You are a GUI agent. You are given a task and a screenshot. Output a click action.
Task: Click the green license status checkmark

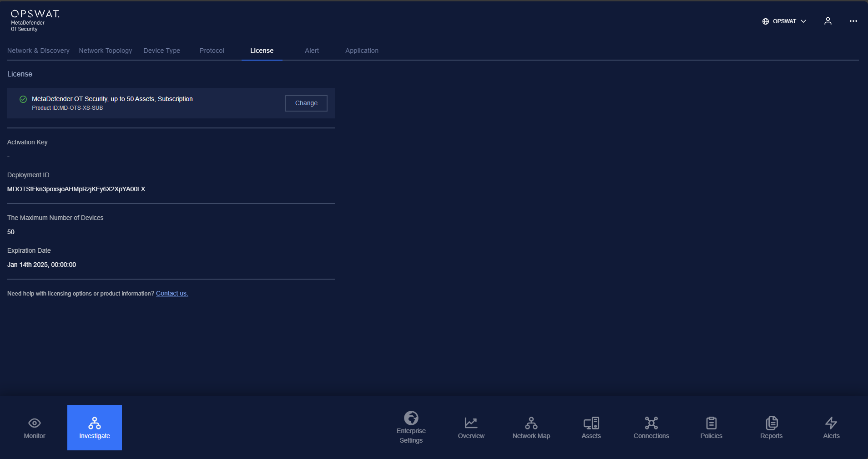[x=23, y=99]
